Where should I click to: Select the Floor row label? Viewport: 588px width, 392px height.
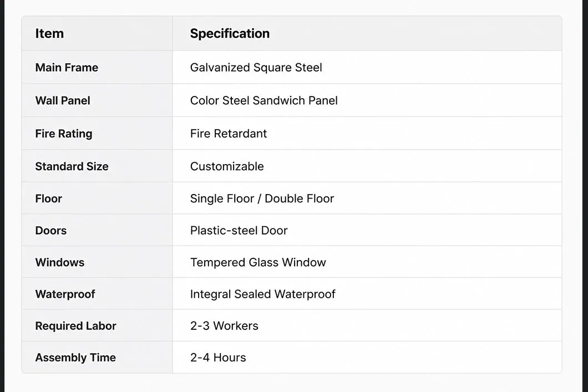[x=48, y=198]
